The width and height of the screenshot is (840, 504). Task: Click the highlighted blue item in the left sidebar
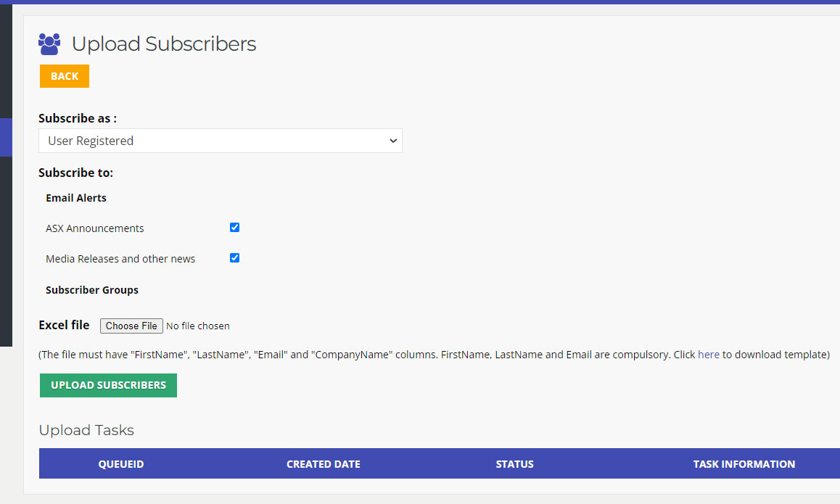point(6,138)
